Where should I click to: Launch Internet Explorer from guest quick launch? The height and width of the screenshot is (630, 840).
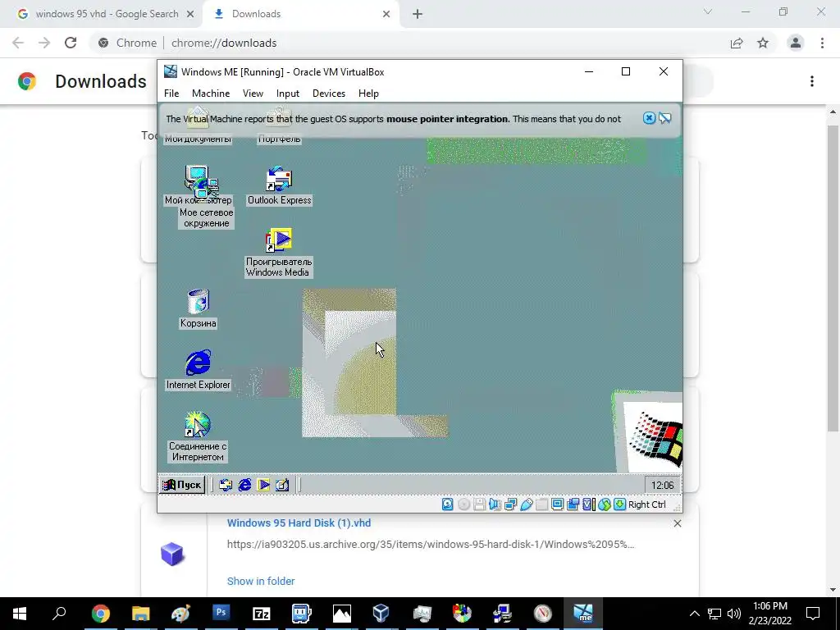tap(244, 485)
